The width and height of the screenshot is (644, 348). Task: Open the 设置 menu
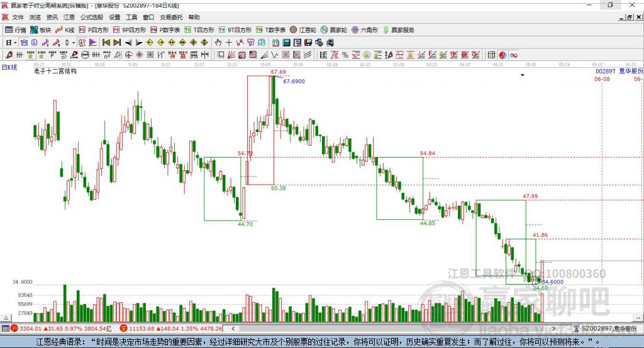[114, 17]
